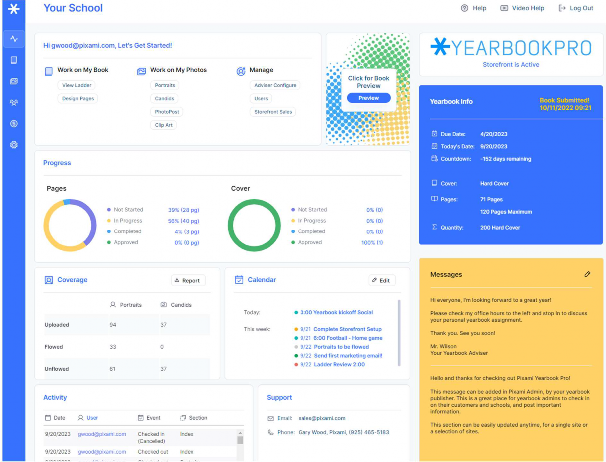Click the Uploaded portraits count 94
The width and height of the screenshot is (606, 462).
(x=113, y=325)
